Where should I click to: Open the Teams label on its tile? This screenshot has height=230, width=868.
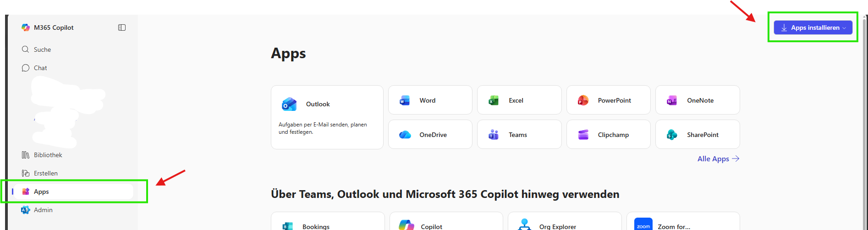tap(518, 135)
